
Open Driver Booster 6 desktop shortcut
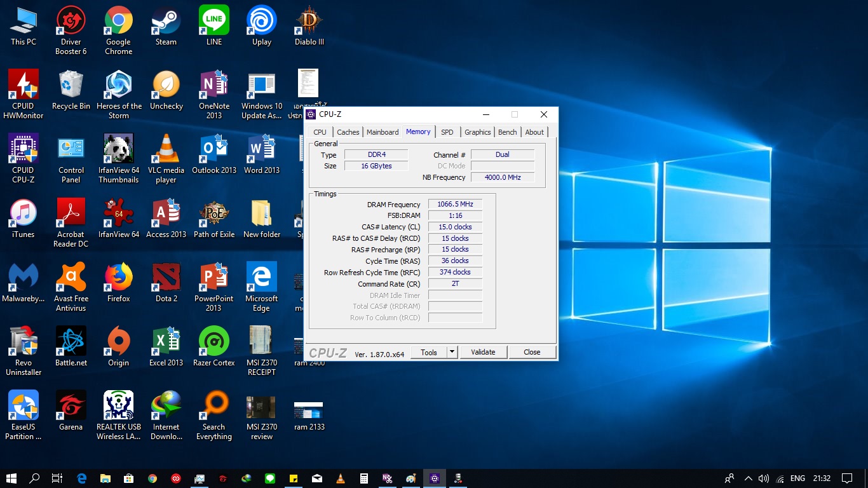pos(71,30)
